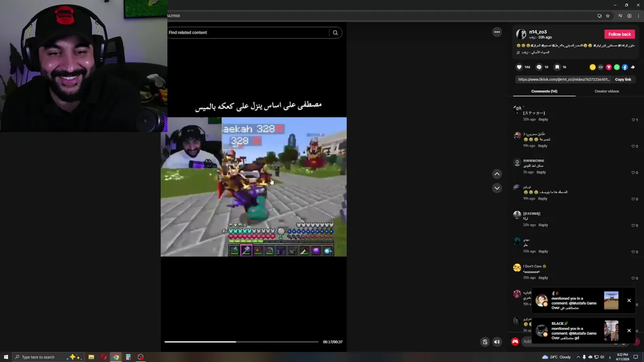This screenshot has height=362, width=644.
Task: Click the yellow repost share icon
Action: click(592, 67)
